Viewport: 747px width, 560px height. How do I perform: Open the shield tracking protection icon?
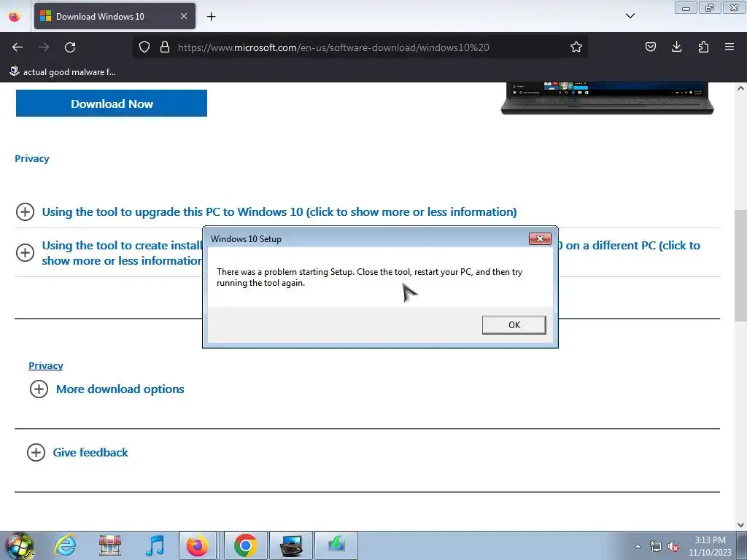(144, 47)
